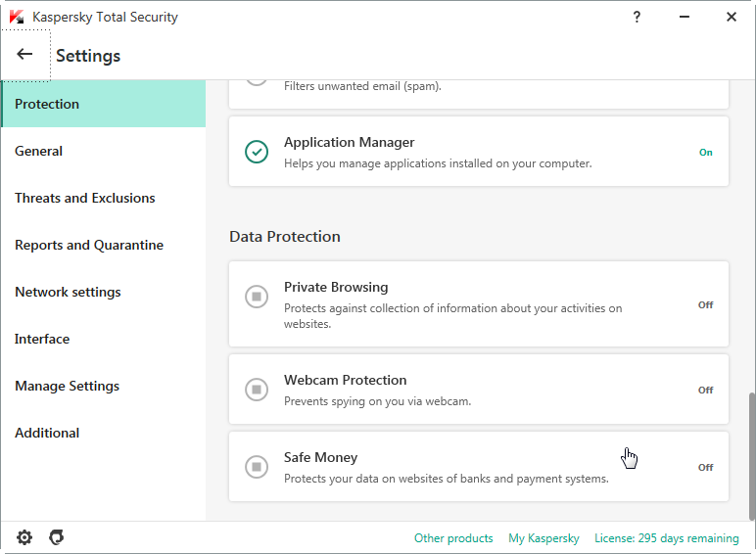Switch to Network settings
Image resolution: width=756 pixels, height=554 pixels.
(x=68, y=292)
